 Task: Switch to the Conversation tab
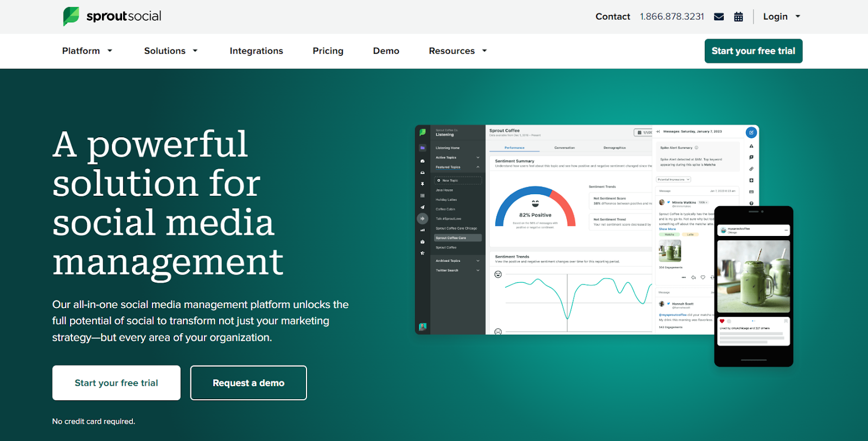[564, 148]
